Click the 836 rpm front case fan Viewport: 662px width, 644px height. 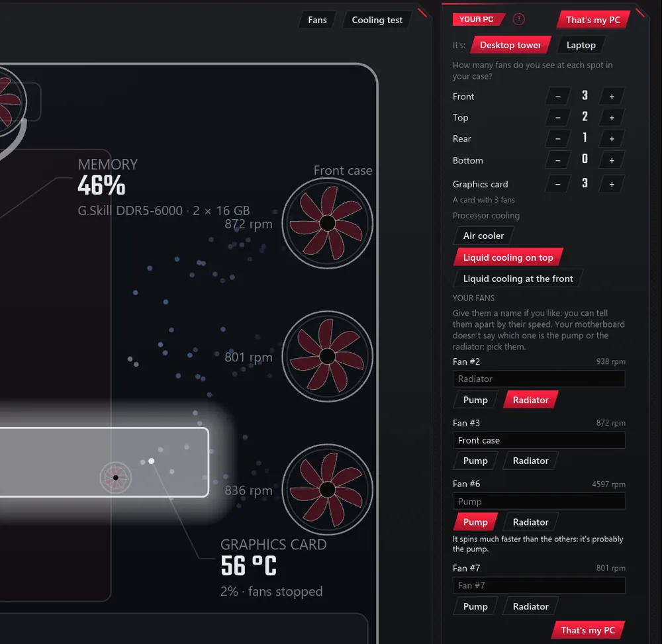(328, 490)
